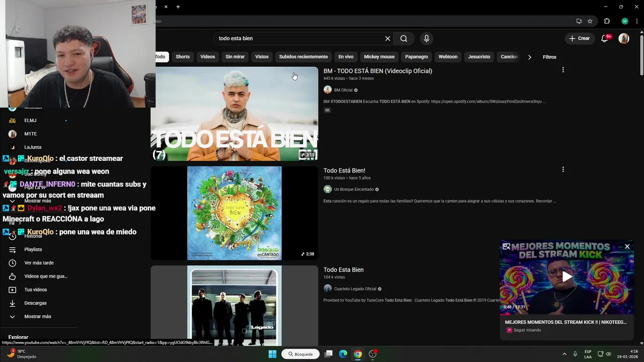Open the Windows Start menu

tap(272, 354)
